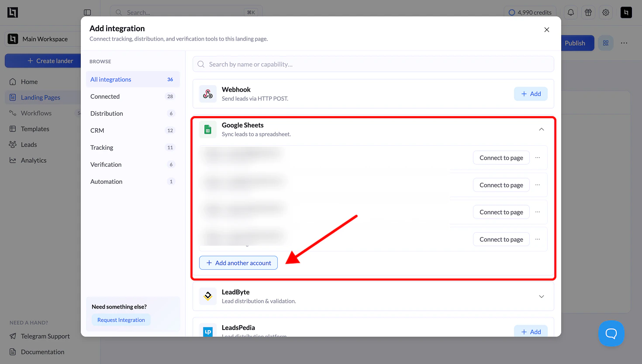Click the top Search bar
The image size is (642, 364).
186,12
